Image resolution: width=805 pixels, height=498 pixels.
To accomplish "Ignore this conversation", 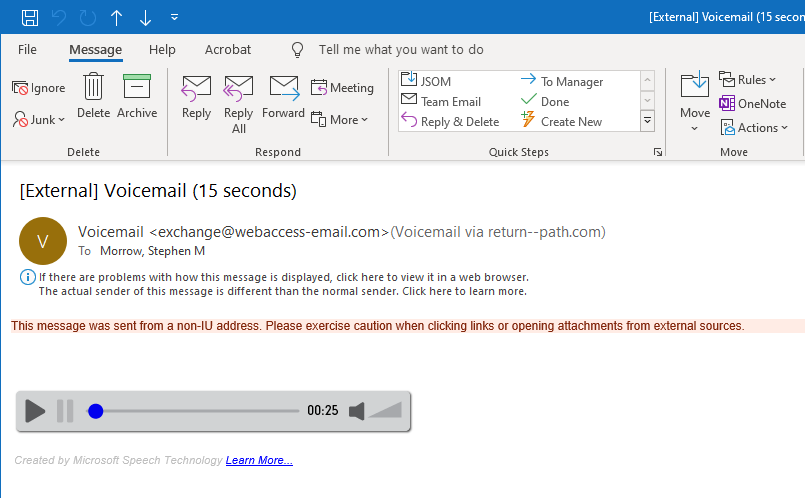I will pyautogui.click(x=39, y=88).
